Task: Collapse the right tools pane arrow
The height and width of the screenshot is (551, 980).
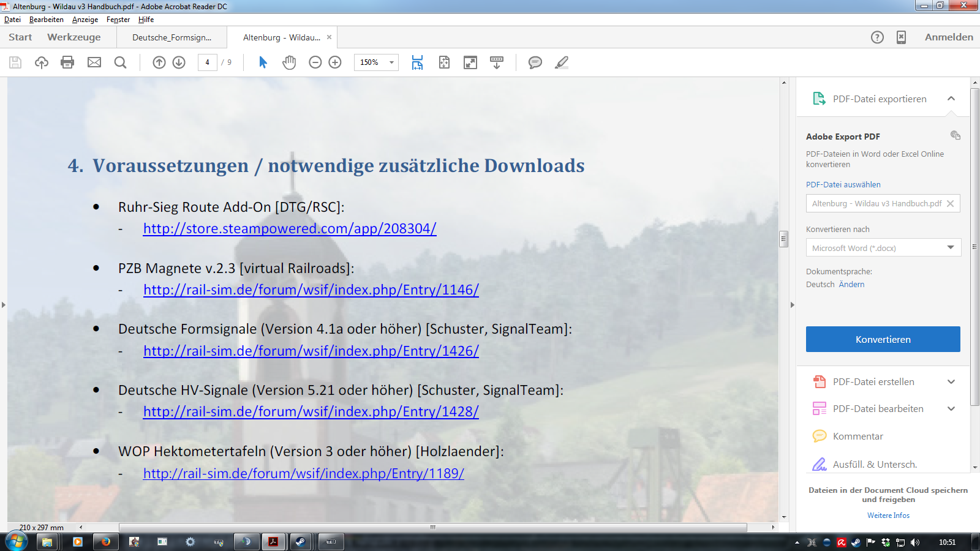Action: [792, 304]
